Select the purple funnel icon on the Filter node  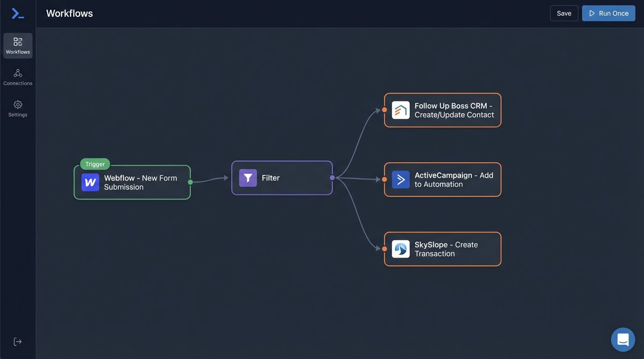[x=247, y=178]
